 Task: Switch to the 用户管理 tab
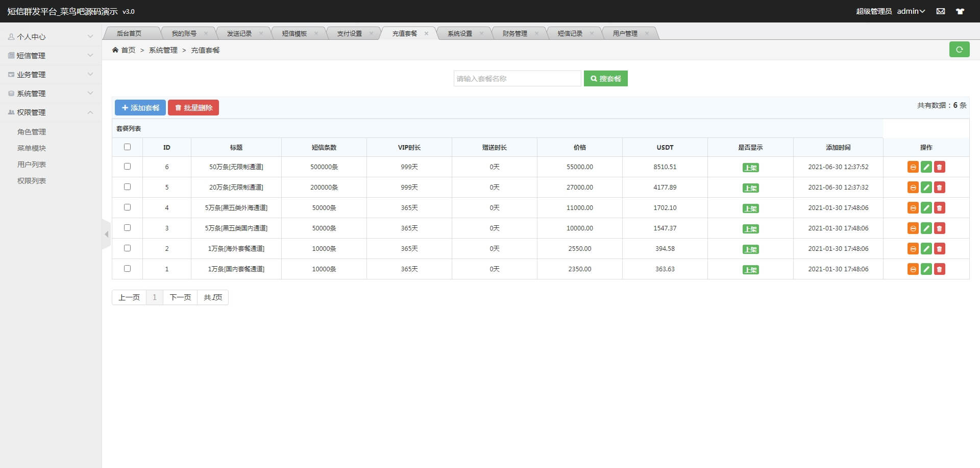(x=625, y=33)
